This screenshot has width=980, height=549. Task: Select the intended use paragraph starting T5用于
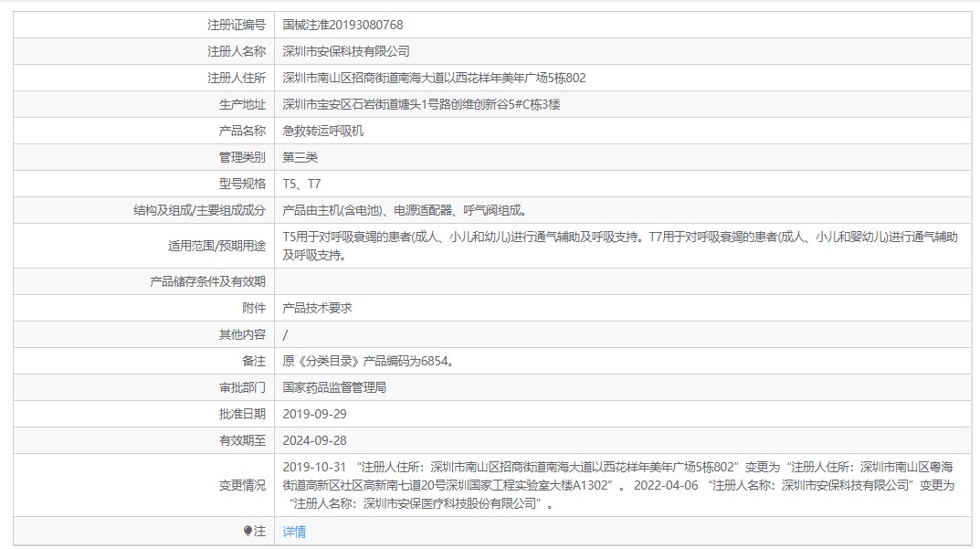620,246
